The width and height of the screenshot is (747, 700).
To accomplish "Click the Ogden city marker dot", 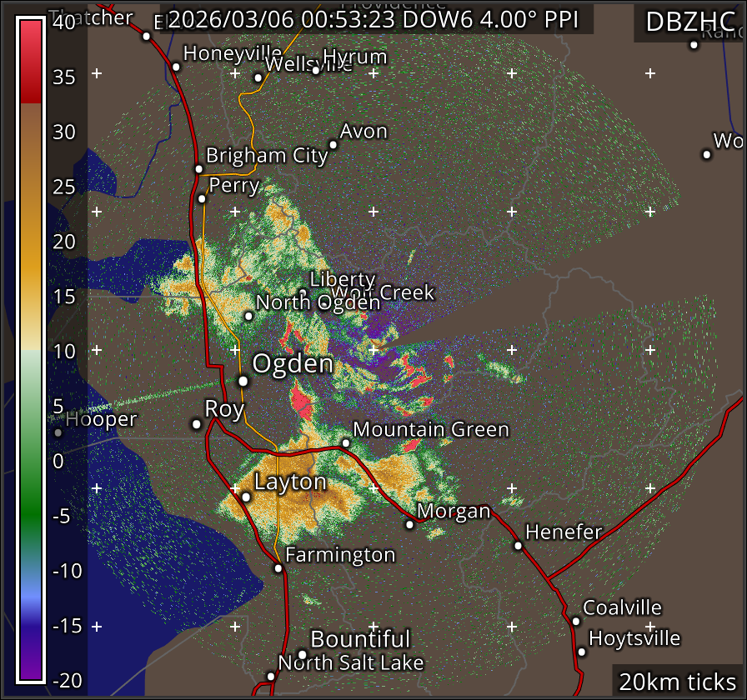I will 243,381.
